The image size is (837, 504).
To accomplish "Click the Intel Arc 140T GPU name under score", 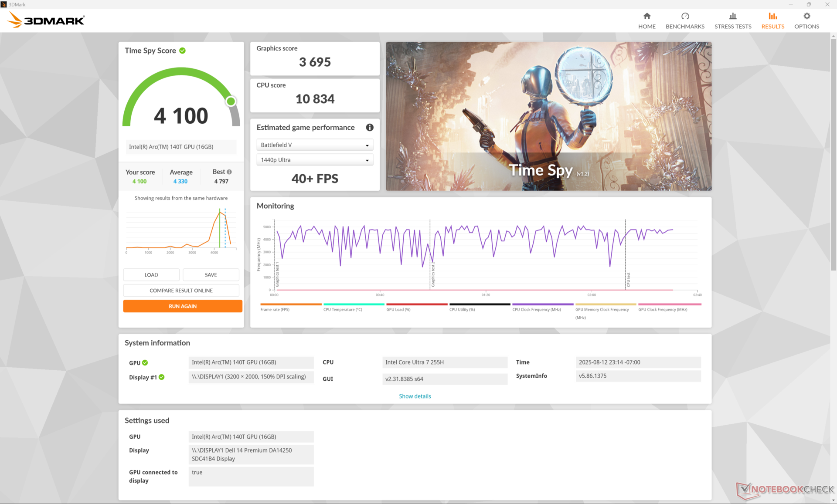I will click(x=181, y=147).
